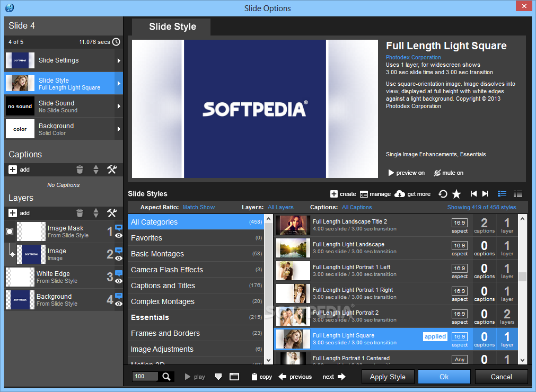Viewport: 536px width, 392px height.
Task: Expand Slide Settings arrow
Action: (x=119, y=60)
